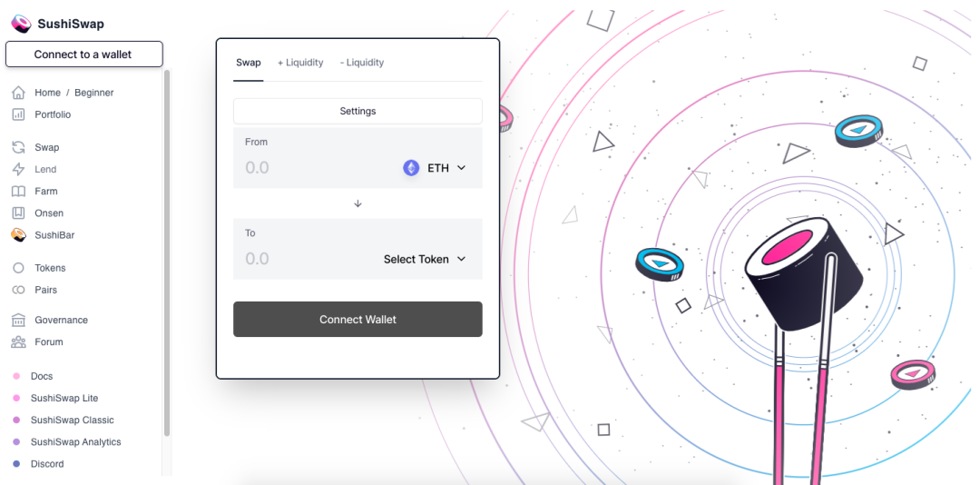
Task: Click the Tokens circle icon
Action: 19,268
